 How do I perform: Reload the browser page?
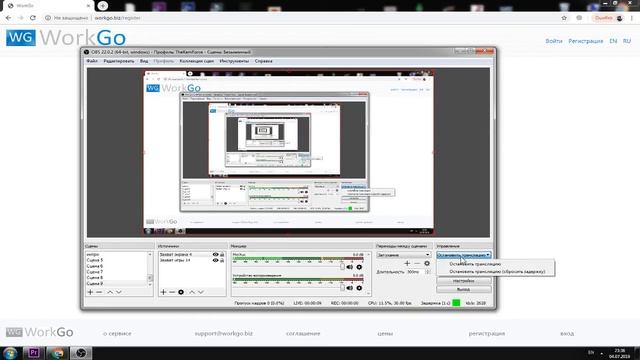(x=33, y=18)
